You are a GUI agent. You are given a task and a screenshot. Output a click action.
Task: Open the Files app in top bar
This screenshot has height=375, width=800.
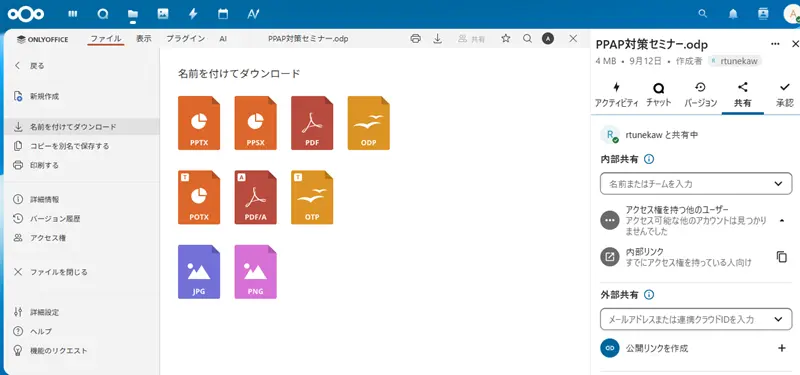133,14
